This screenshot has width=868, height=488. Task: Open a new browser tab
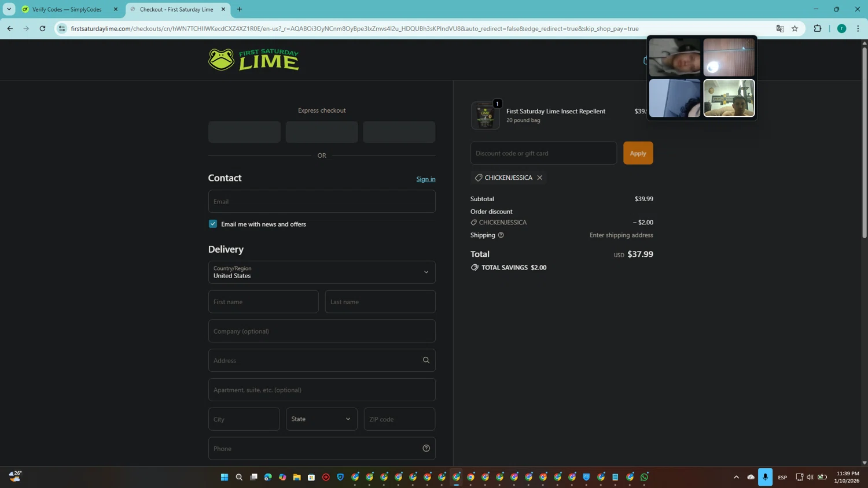240,9
